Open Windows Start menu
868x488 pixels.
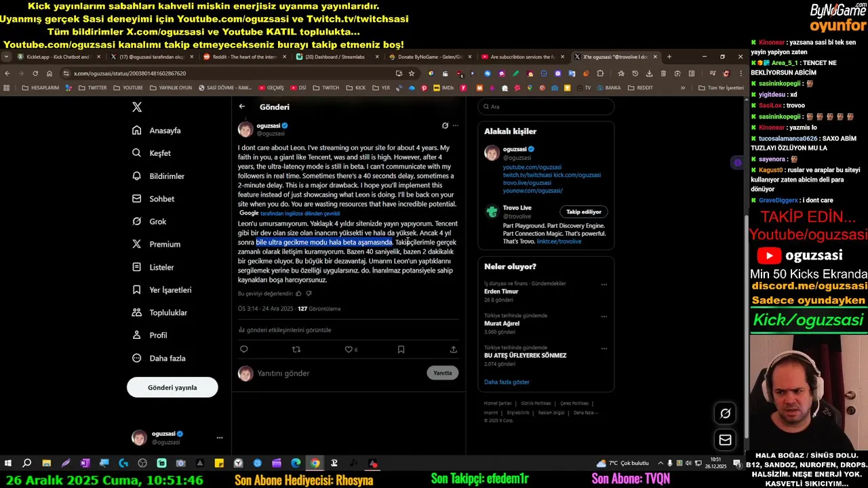coord(8,463)
